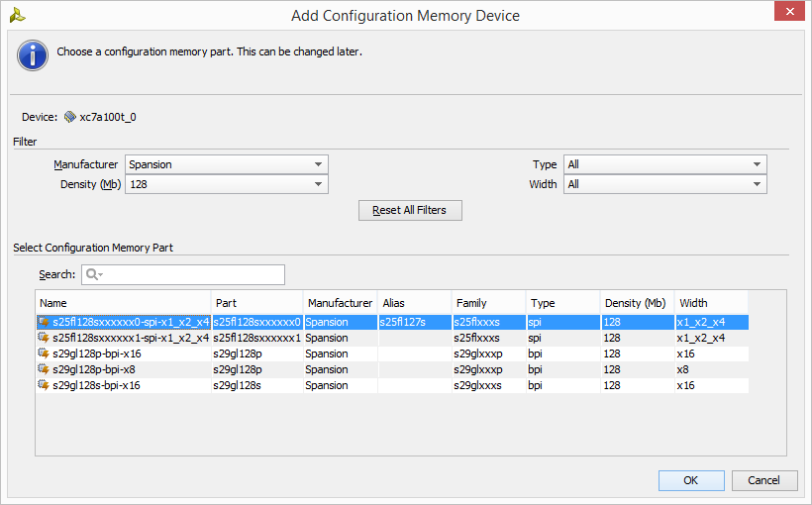Click icon of s25fl128sxxxxxx0-spi-x1_x2_x4 row
The height and width of the screenshot is (505, 812).
point(44,322)
